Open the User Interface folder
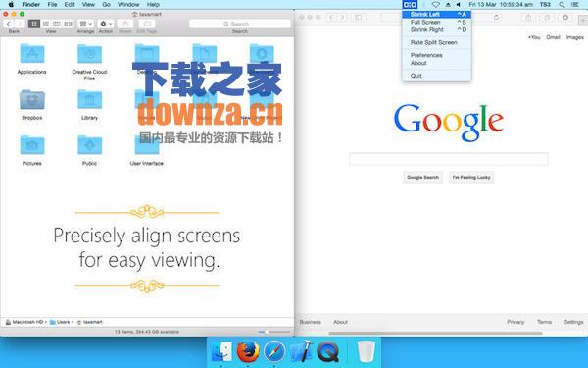The height and width of the screenshot is (368, 588). pos(147,145)
